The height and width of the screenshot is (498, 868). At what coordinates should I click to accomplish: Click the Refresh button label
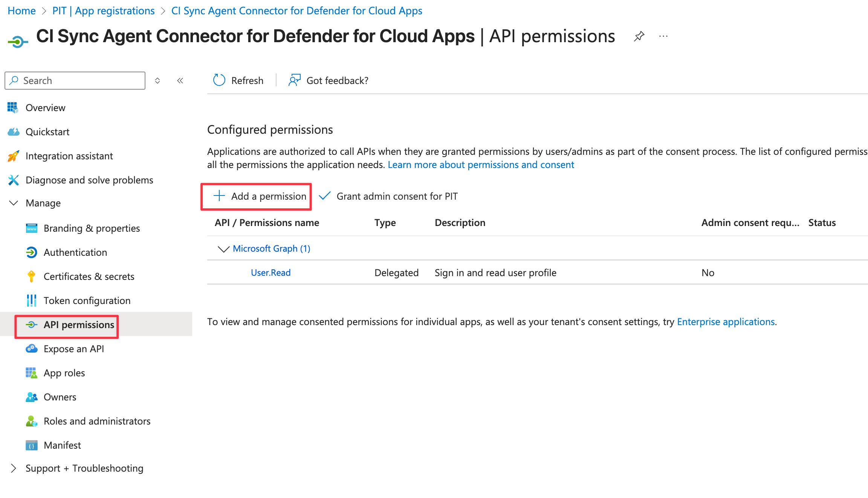247,81
